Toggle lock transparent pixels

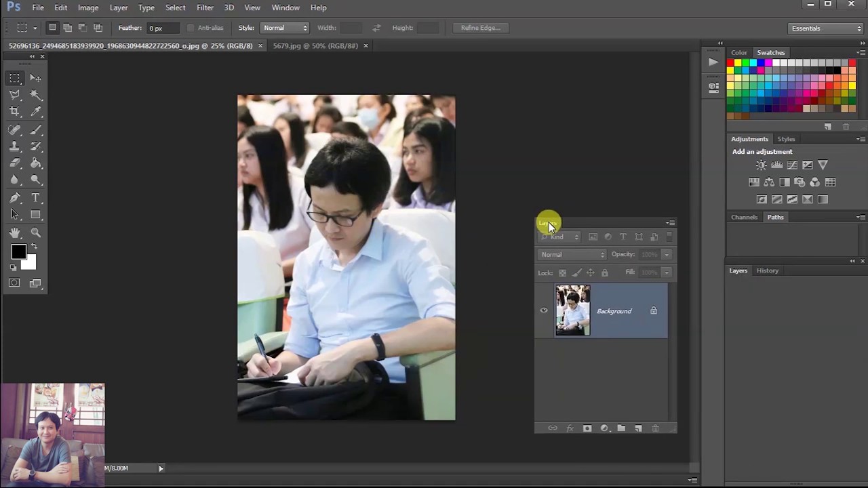[562, 272]
